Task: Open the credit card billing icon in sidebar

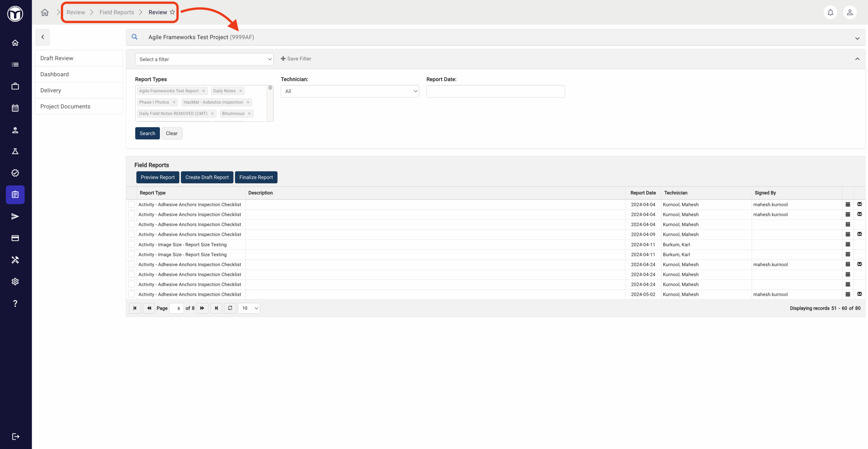Action: point(15,238)
